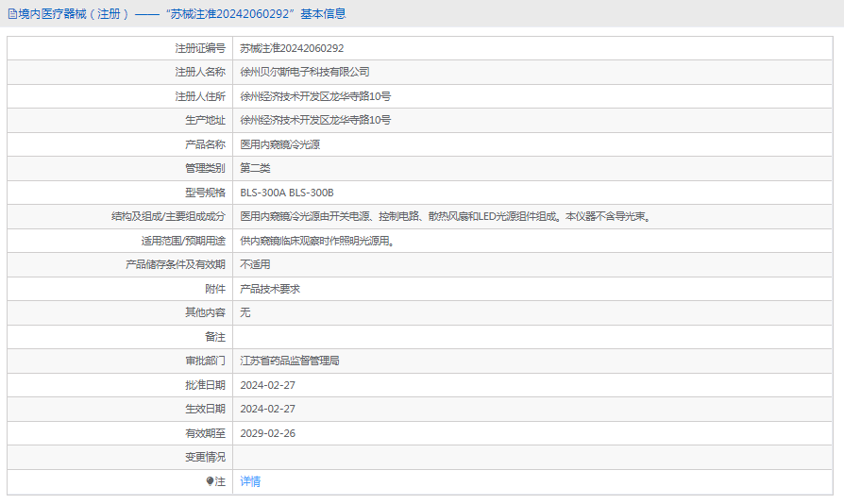The image size is (844, 504).
Task: Select approval department 江苏省药品监督管理局
Action: click(x=290, y=361)
